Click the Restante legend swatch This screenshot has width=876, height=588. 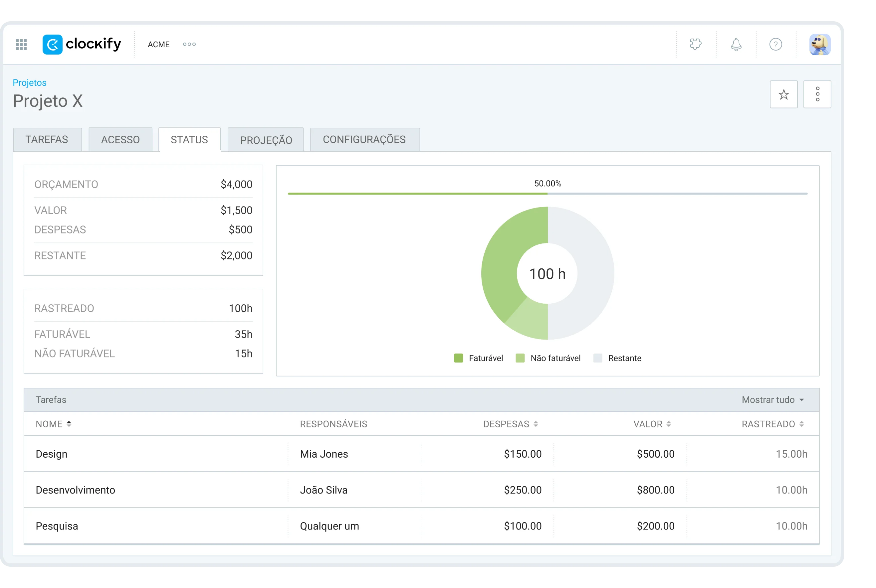[598, 358]
